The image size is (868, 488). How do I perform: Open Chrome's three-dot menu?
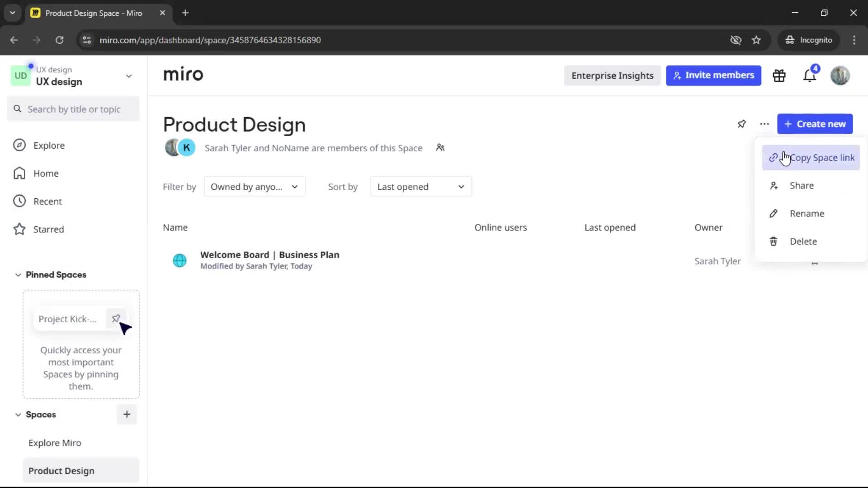coord(854,40)
